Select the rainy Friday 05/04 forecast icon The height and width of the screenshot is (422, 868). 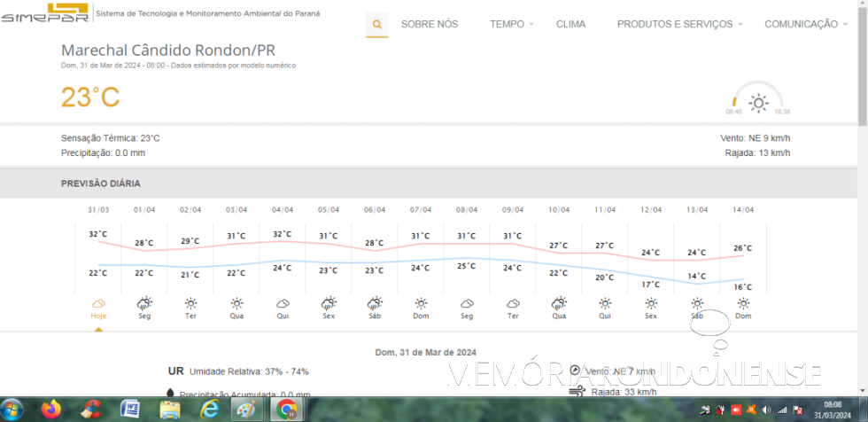tap(329, 303)
